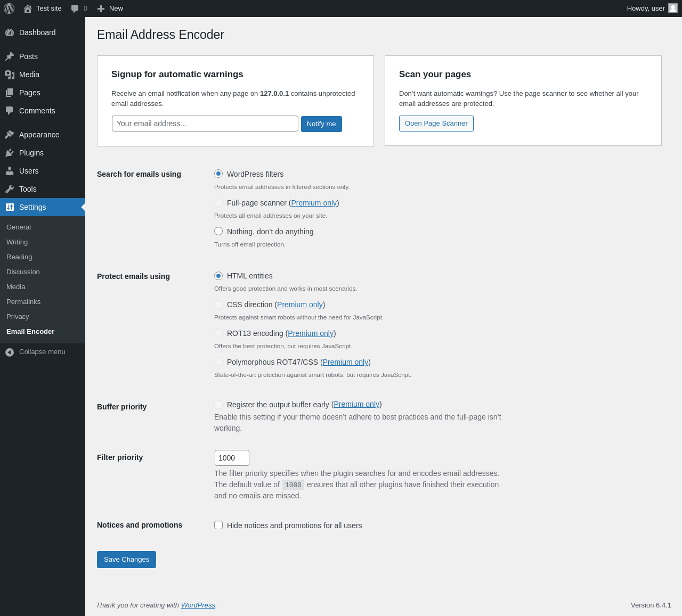
Task: Open the Dashboard gauge icon
Action: 10,32
